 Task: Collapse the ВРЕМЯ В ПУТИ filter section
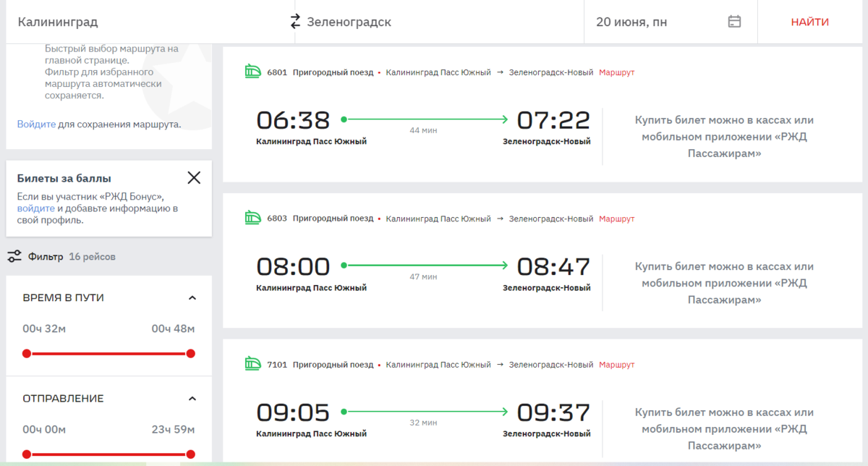(192, 297)
